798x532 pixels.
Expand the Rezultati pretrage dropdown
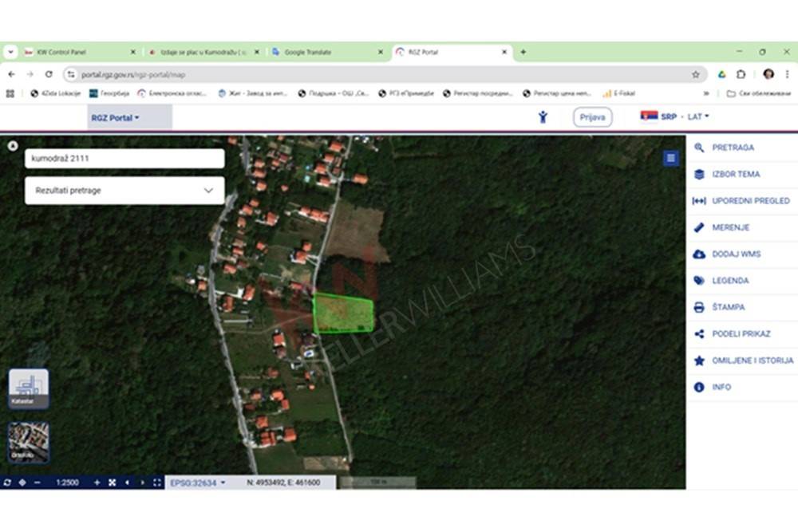click(124, 190)
